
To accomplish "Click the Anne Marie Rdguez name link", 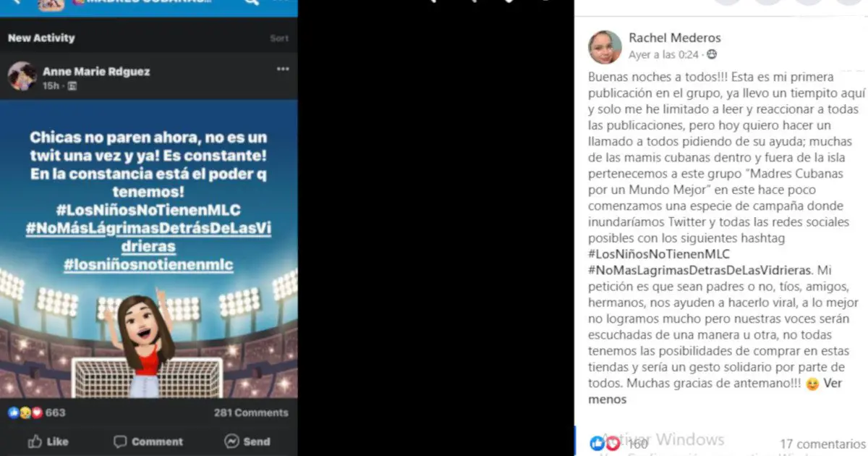I will [x=96, y=72].
